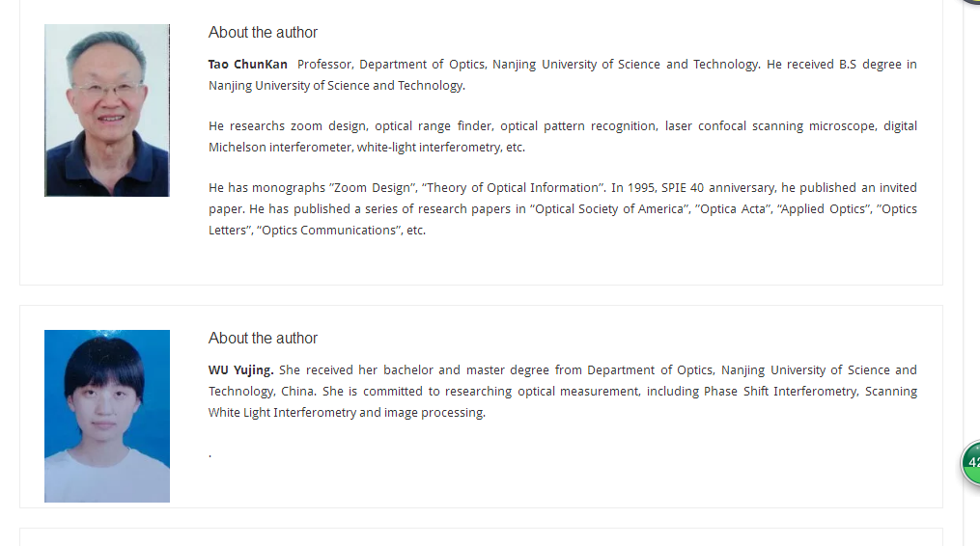The height and width of the screenshot is (546, 980).
Task: Click Tao ChunKan's portrait photo
Action: tap(107, 111)
